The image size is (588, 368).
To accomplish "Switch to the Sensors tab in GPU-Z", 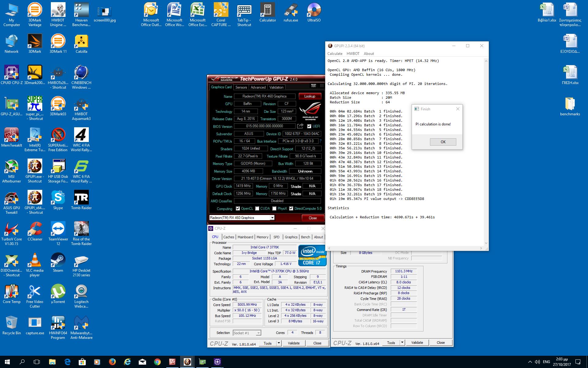I will pyautogui.click(x=241, y=87).
